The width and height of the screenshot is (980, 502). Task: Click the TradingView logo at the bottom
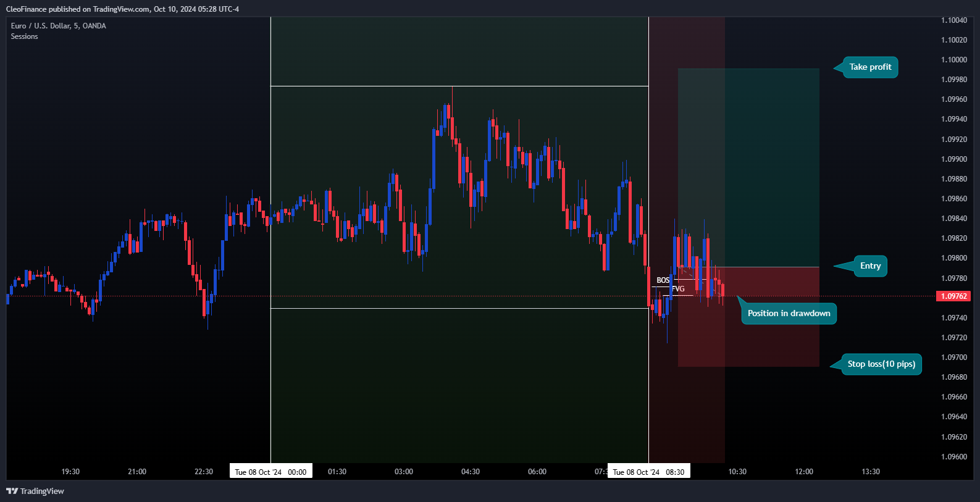(35, 491)
